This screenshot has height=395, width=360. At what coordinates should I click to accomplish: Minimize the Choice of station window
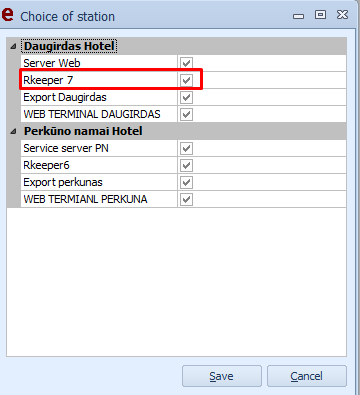coord(298,16)
